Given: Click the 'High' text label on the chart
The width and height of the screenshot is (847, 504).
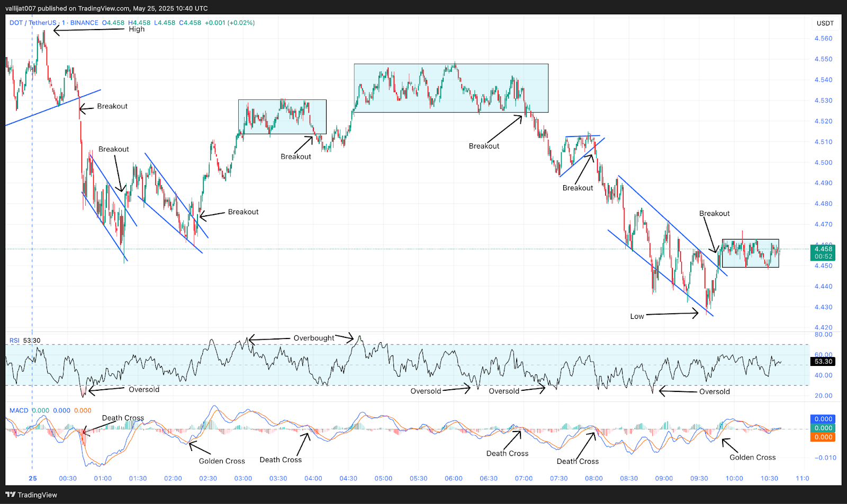Looking at the screenshot, I should coord(137,29).
